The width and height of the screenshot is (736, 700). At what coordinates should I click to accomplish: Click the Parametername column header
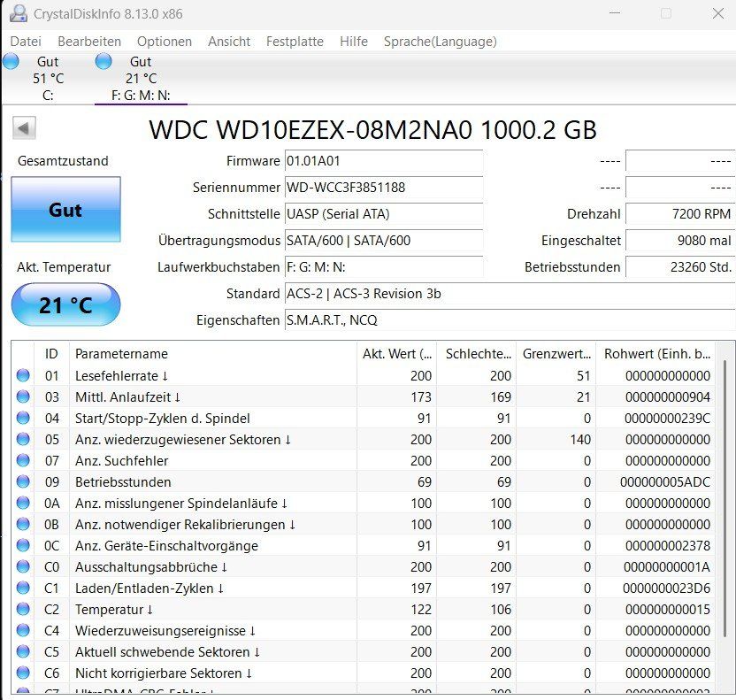pos(212,353)
